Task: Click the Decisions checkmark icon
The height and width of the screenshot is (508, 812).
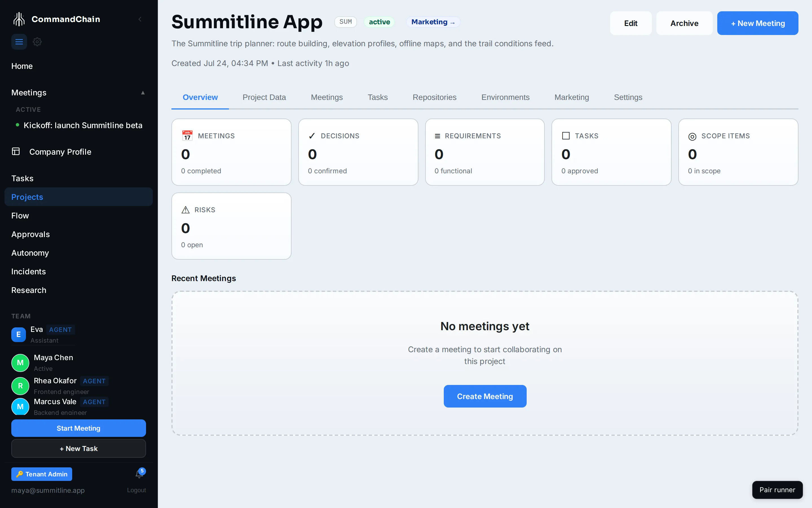Action: click(x=312, y=136)
